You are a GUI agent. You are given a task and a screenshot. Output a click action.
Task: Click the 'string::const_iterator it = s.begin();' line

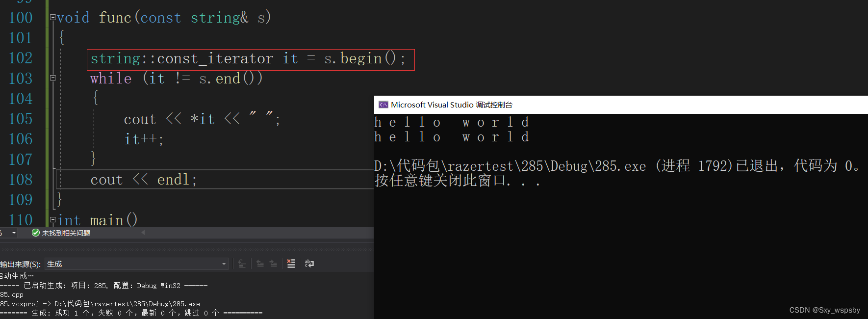[248, 59]
